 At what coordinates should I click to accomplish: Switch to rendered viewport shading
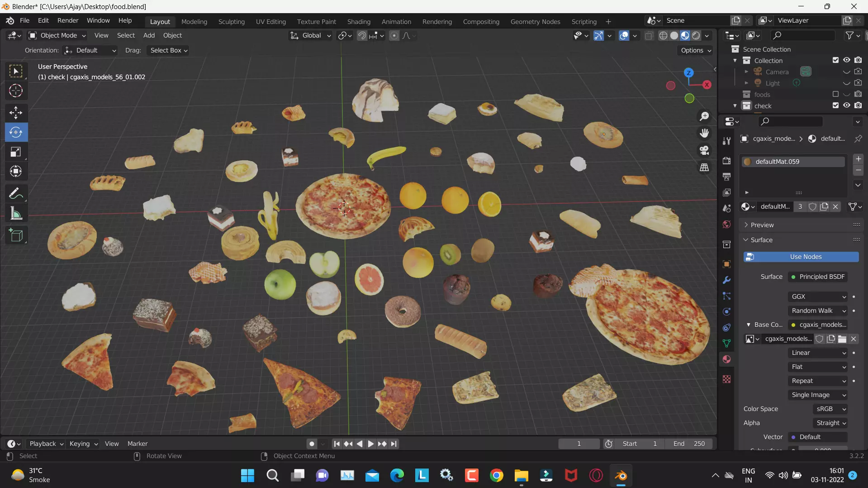(x=697, y=36)
